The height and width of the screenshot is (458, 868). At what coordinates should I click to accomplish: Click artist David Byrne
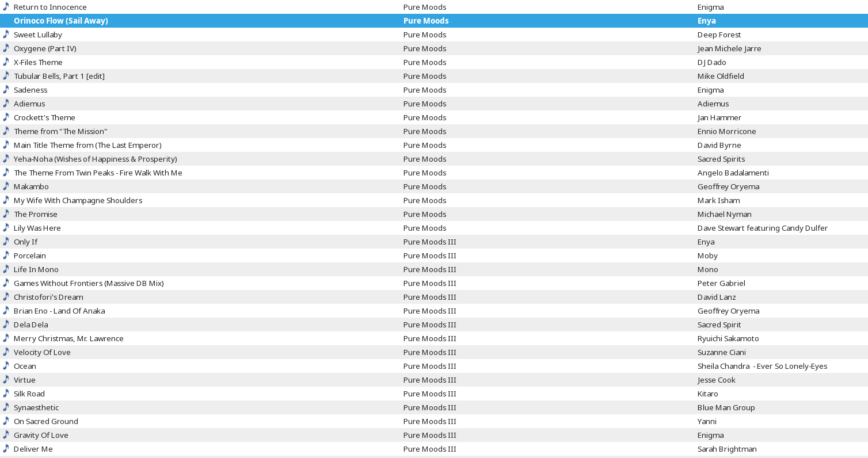719,145
